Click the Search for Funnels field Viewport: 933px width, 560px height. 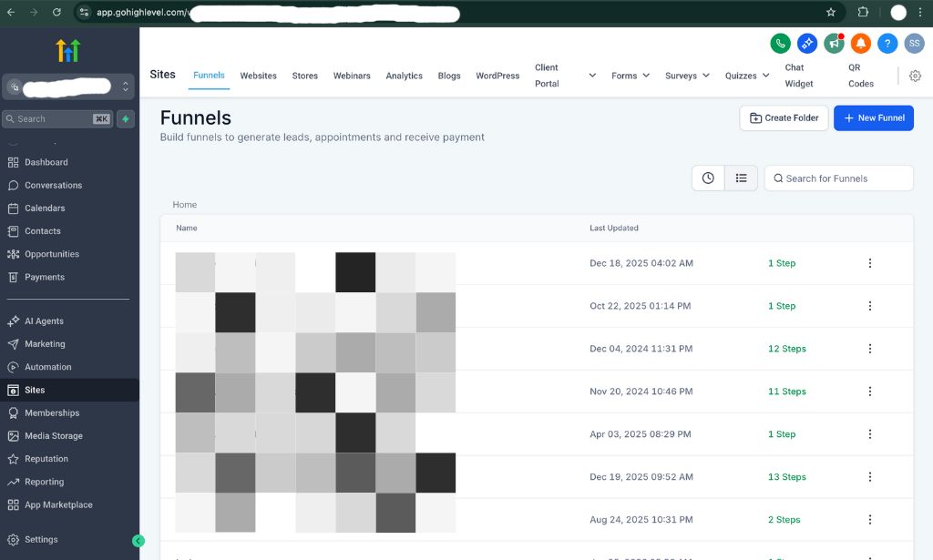click(x=838, y=178)
